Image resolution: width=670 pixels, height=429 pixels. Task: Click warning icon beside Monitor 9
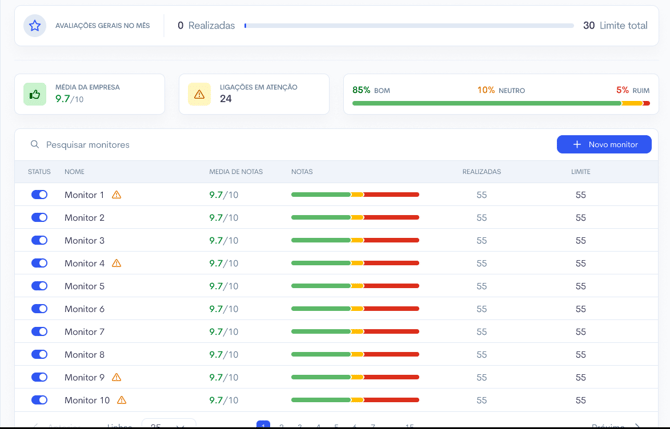pos(117,378)
